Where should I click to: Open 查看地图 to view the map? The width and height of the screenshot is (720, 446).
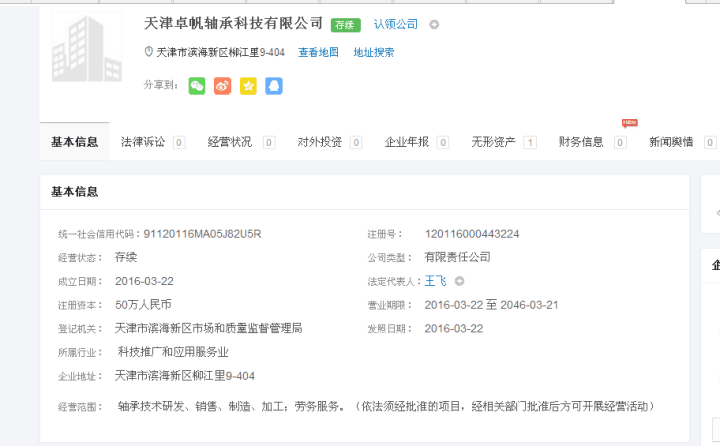pos(318,52)
